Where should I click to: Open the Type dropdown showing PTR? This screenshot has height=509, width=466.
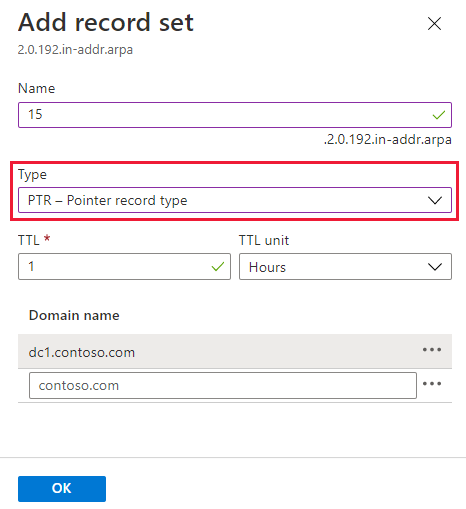click(235, 200)
